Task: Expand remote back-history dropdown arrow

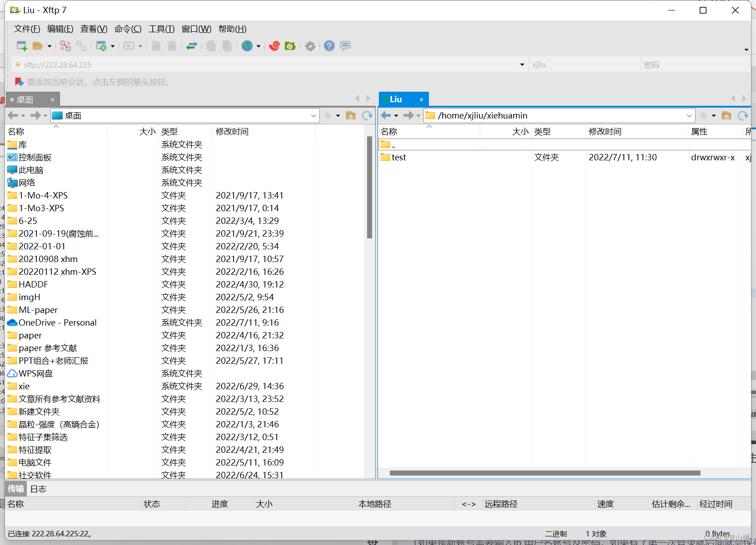Action: point(396,115)
